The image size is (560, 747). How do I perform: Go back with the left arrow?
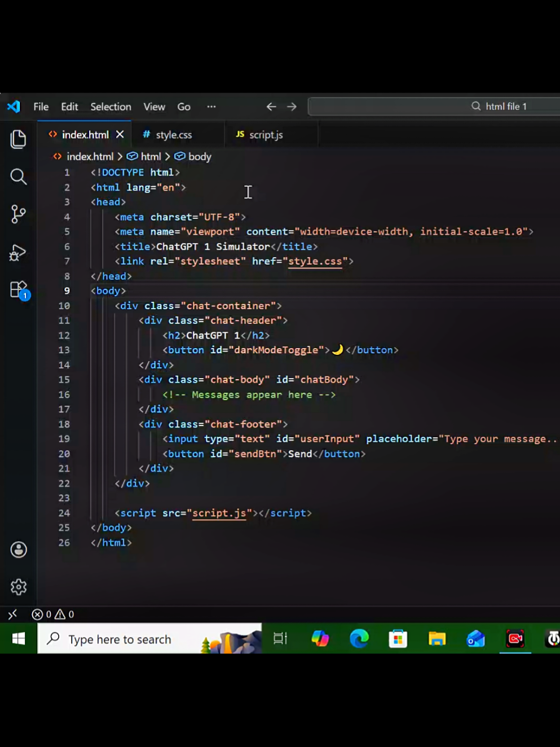[271, 107]
